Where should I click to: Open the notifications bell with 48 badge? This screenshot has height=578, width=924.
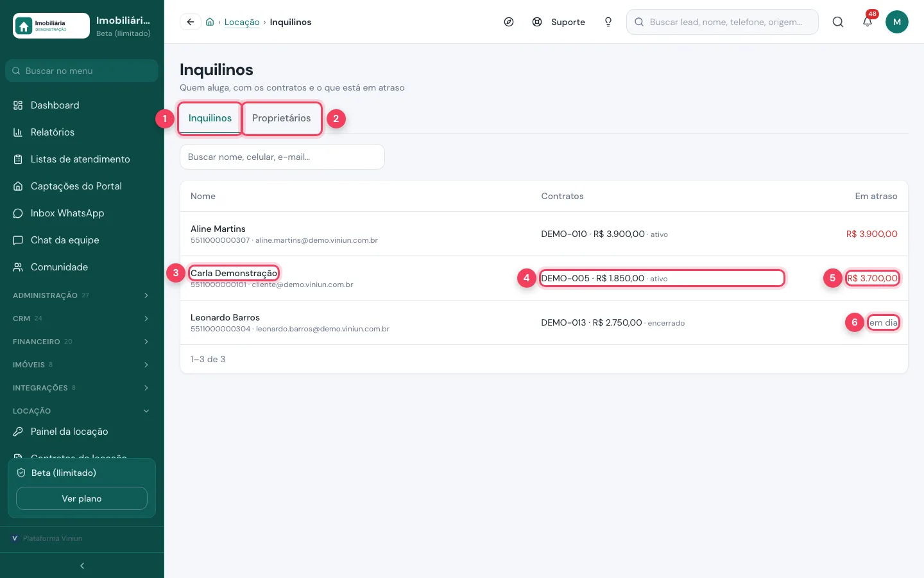(x=868, y=22)
